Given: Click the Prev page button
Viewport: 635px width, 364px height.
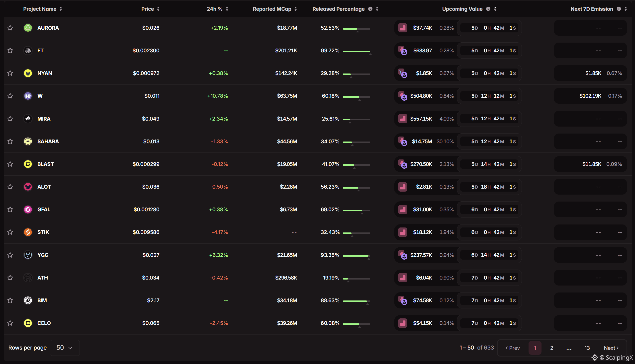Looking at the screenshot, I should [512, 348].
